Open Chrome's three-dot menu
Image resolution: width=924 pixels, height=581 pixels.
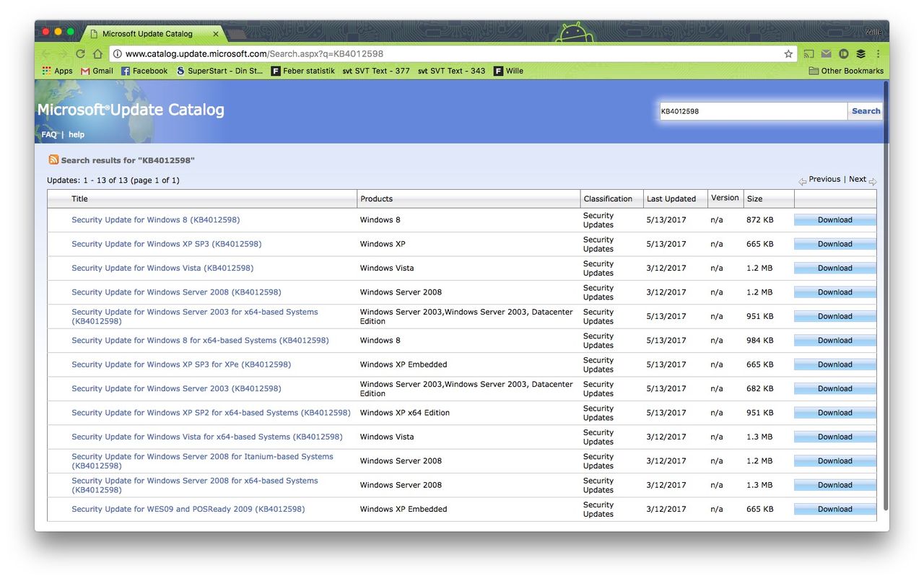coord(878,54)
